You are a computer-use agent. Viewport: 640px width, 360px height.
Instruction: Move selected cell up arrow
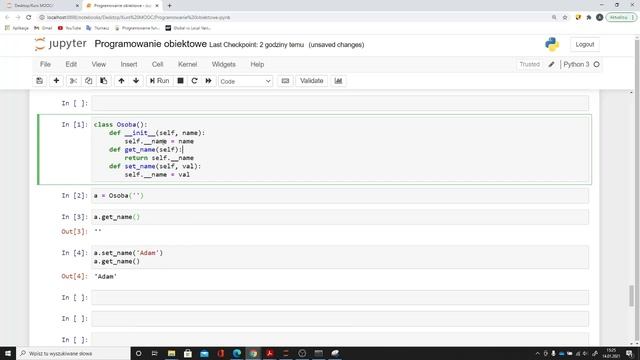pyautogui.click(x=121, y=81)
